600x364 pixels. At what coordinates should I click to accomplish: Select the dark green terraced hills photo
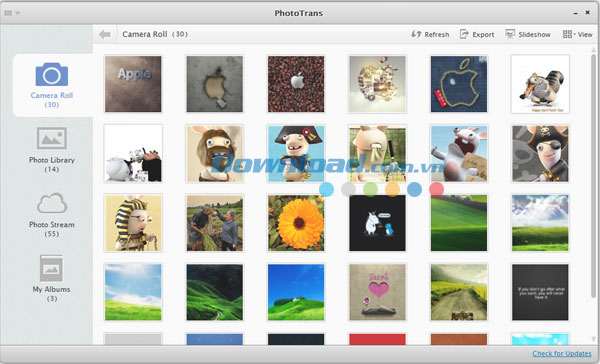[x=215, y=292]
